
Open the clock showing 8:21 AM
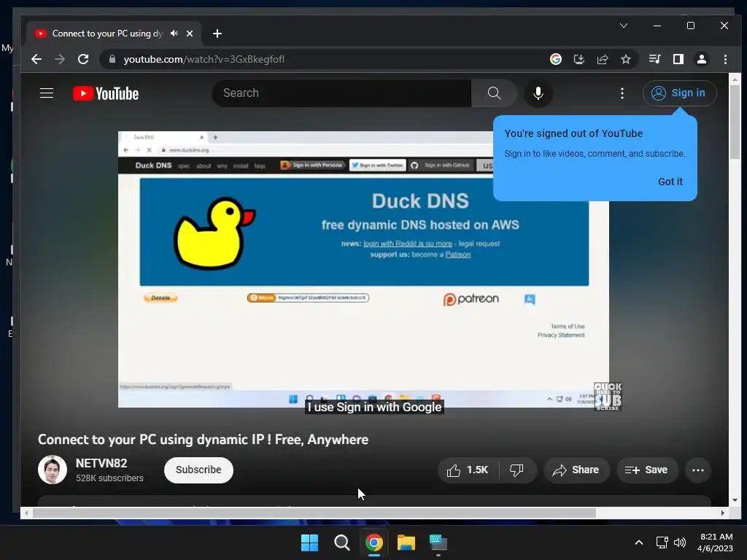point(715,542)
